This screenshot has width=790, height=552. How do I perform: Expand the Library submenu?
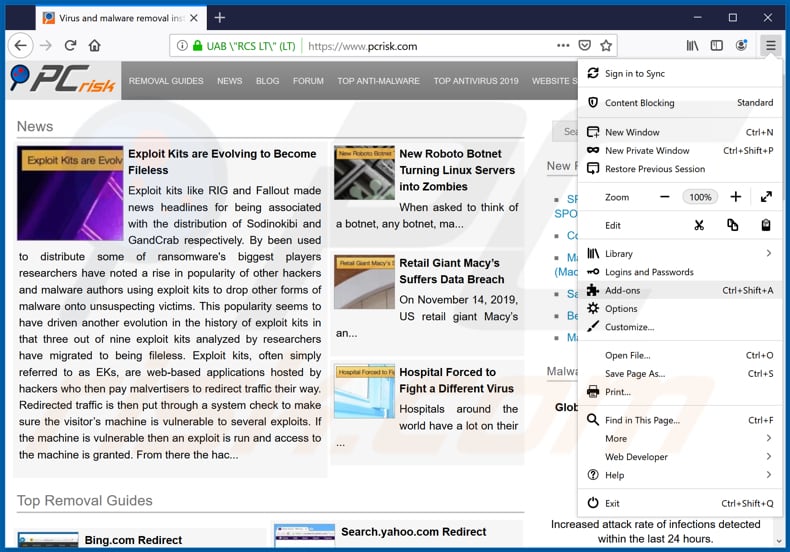(680, 254)
